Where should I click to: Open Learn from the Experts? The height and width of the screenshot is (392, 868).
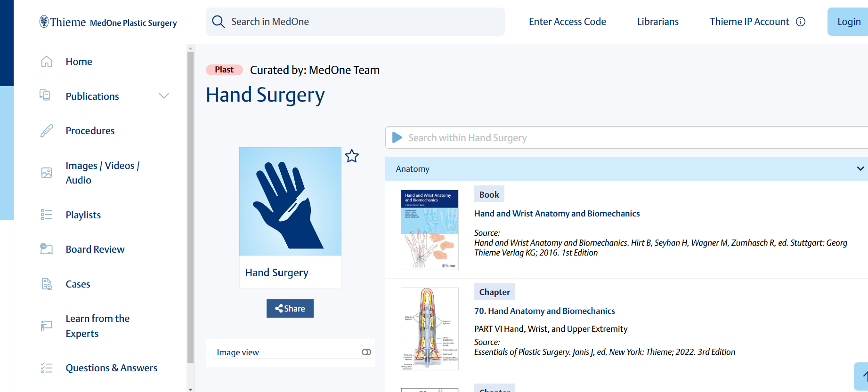pos(97,326)
